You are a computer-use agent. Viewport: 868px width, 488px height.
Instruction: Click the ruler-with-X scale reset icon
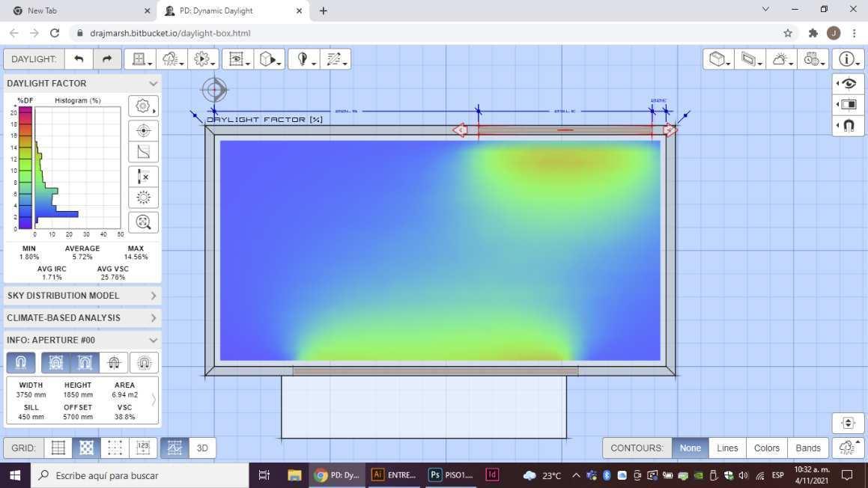pyautogui.click(x=143, y=177)
